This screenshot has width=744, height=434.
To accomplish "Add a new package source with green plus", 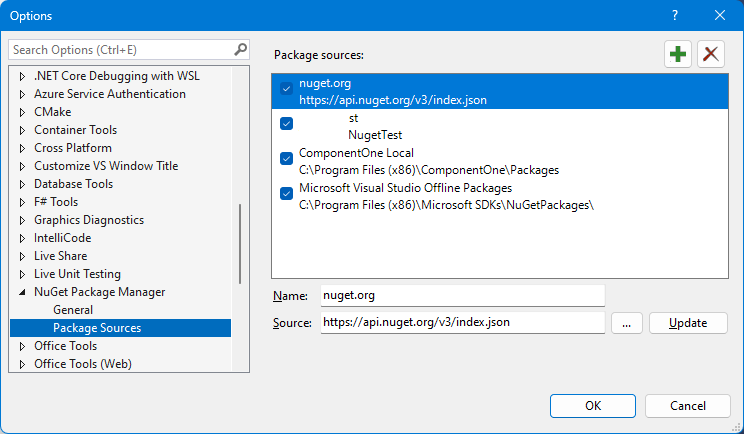I will click(678, 54).
